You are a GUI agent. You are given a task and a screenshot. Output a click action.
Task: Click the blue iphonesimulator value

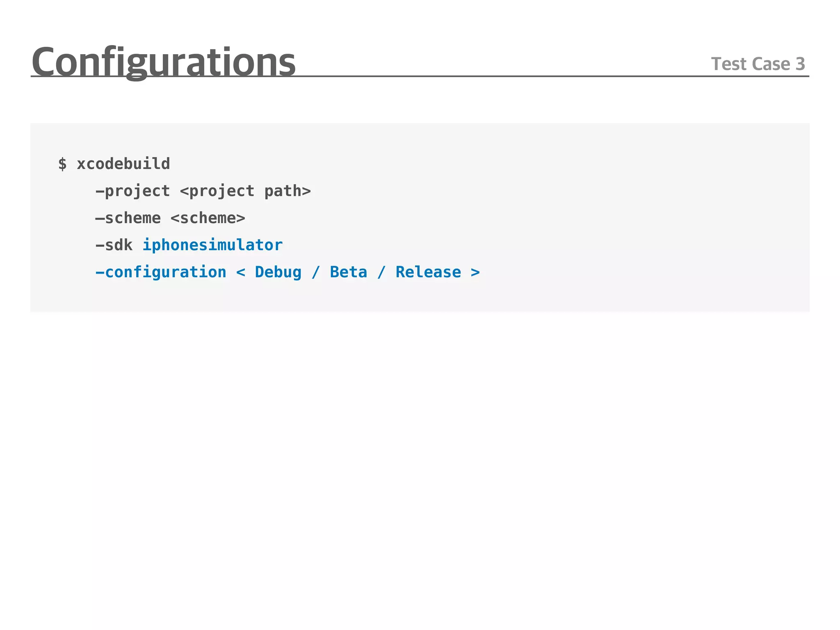(x=212, y=245)
